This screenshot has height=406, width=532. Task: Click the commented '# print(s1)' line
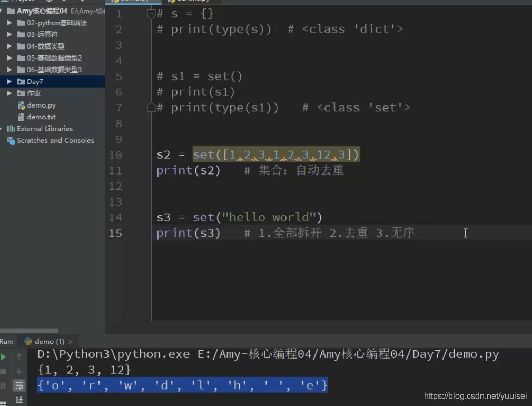click(x=196, y=92)
